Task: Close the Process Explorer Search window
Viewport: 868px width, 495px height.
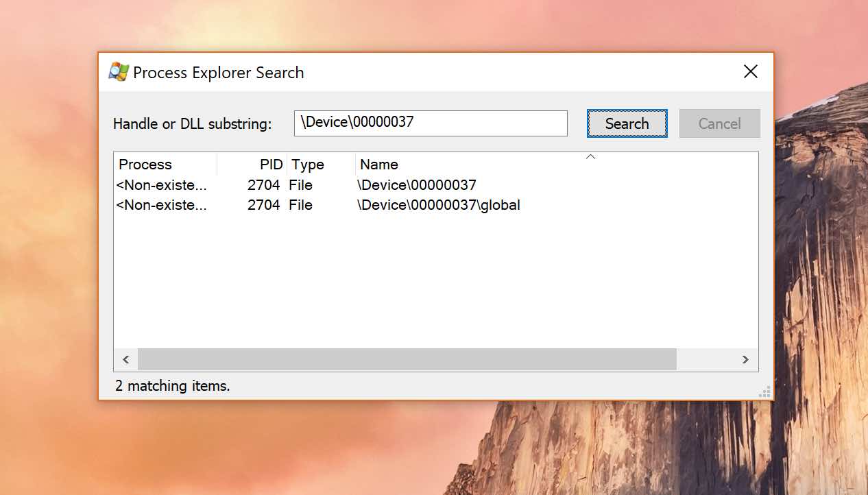Action: click(x=751, y=71)
